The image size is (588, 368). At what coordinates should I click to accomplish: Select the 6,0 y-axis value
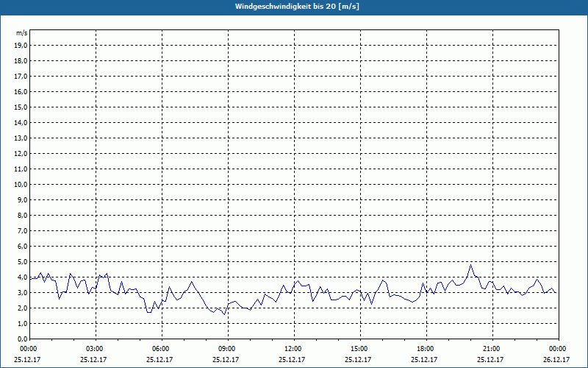22,247
